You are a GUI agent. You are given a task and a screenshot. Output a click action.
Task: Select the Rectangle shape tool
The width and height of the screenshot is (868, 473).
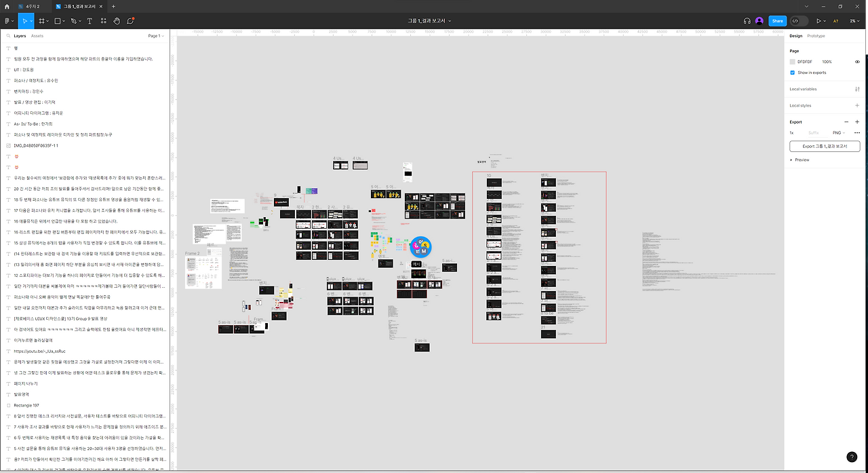point(58,21)
